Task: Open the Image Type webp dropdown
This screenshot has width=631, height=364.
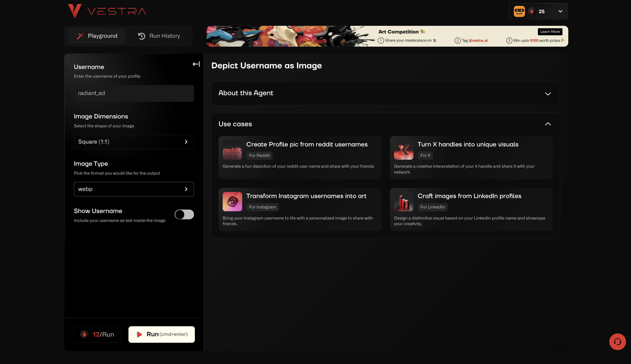Action: coord(134,189)
